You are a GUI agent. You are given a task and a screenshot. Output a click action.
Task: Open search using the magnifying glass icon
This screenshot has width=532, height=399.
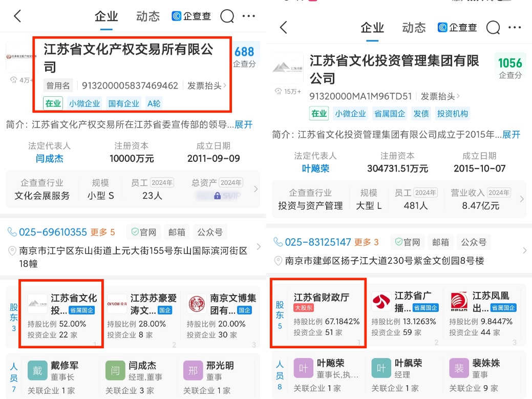227,16
